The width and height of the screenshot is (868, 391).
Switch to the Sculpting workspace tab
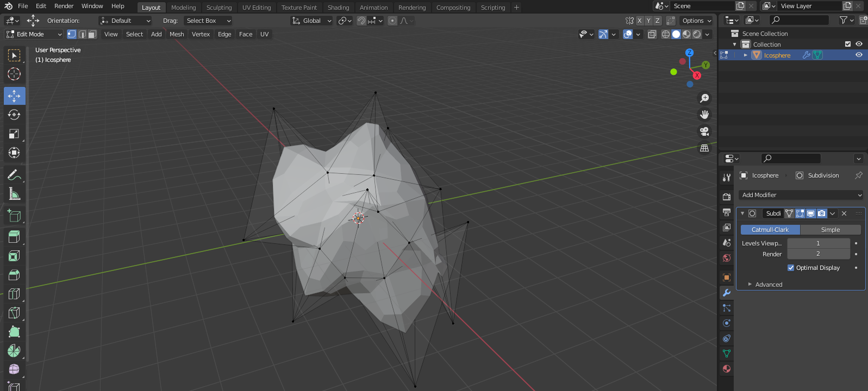(219, 8)
